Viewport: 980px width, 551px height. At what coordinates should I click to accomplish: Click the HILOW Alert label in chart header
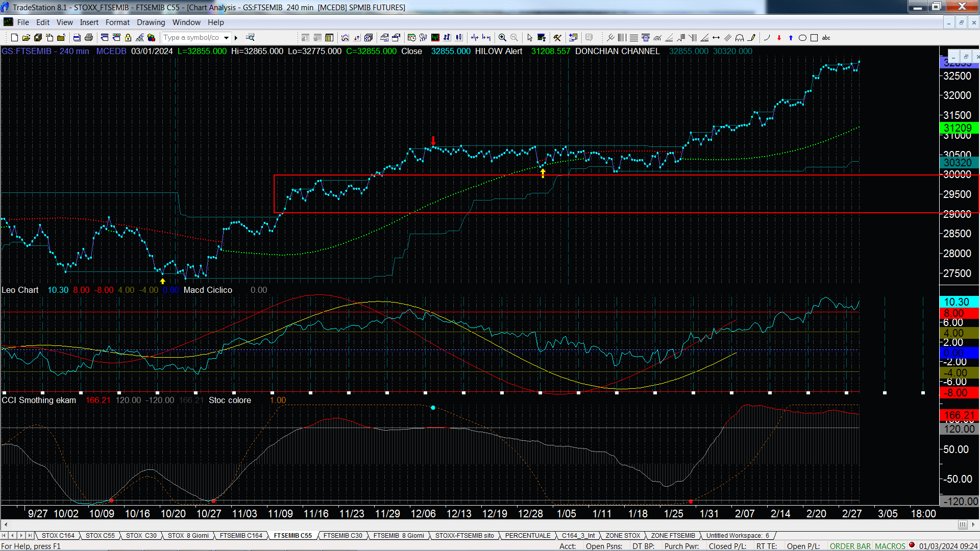(499, 51)
